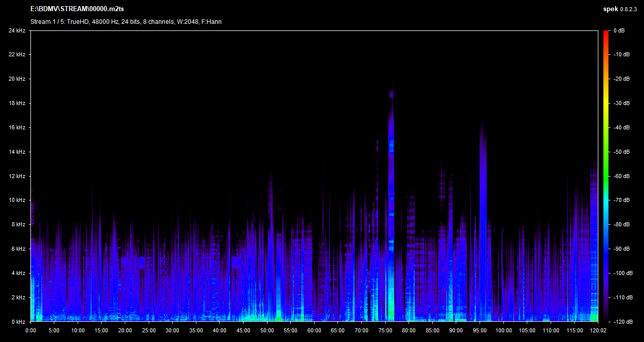This screenshot has height=342, width=644.
Task: Click the file path title 00000.m2ts
Action: (77, 9)
